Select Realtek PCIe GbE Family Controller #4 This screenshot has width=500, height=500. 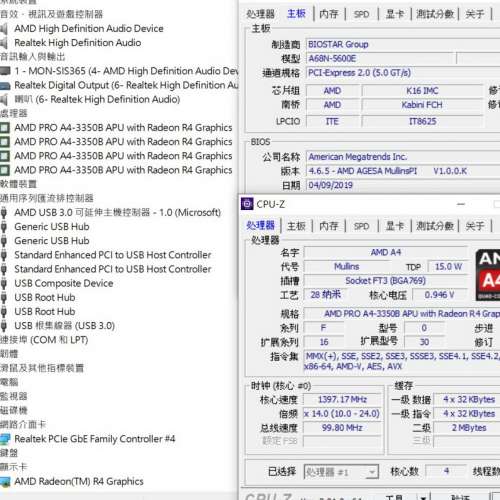point(95,439)
